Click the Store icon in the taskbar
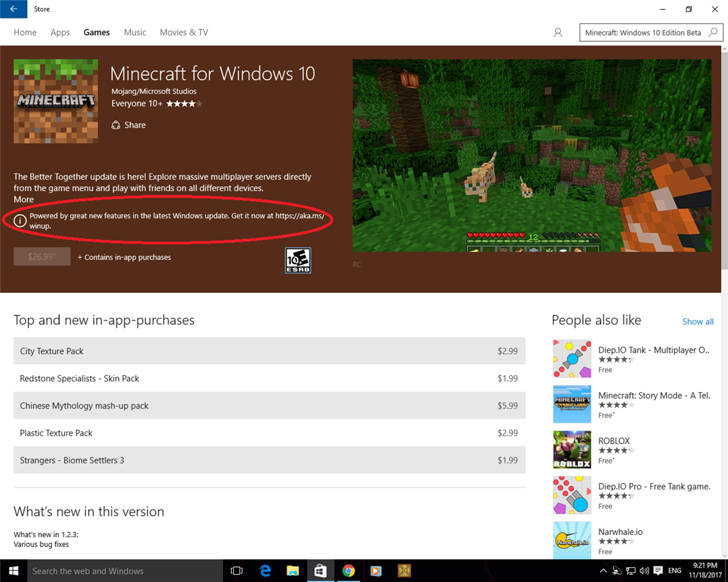This screenshot has width=728, height=582. pyautogui.click(x=321, y=571)
